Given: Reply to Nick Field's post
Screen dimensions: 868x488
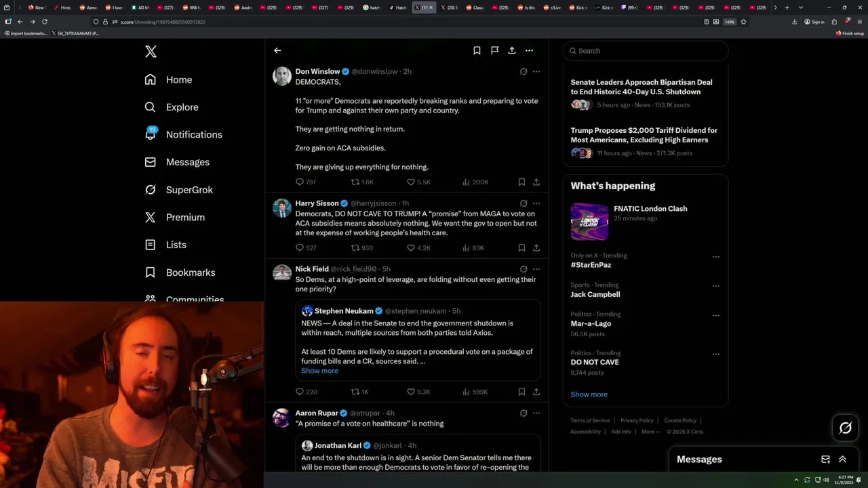Looking at the screenshot, I should click(x=300, y=392).
